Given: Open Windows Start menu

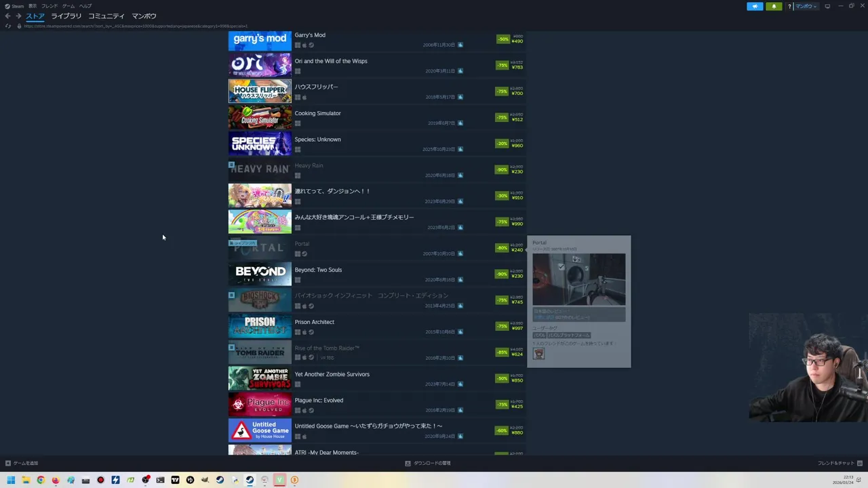Looking at the screenshot, I should [x=11, y=480].
